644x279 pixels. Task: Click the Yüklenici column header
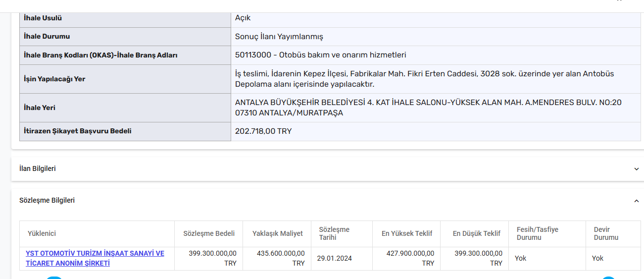(x=42, y=233)
